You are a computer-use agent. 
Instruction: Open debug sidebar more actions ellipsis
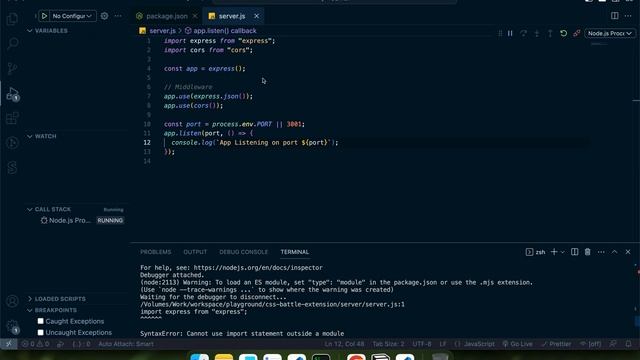pyautogui.click(x=118, y=16)
